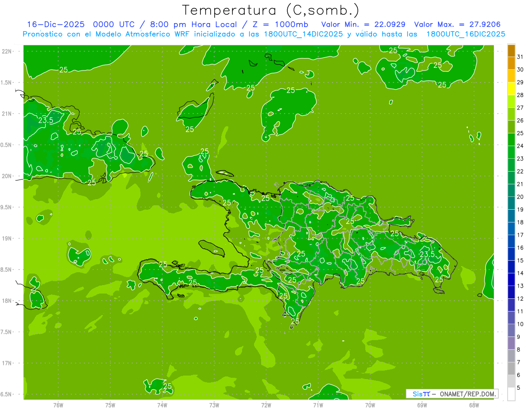Click the "71W" longitude axis label
The height and width of the screenshot is (411, 532).
click(318, 405)
